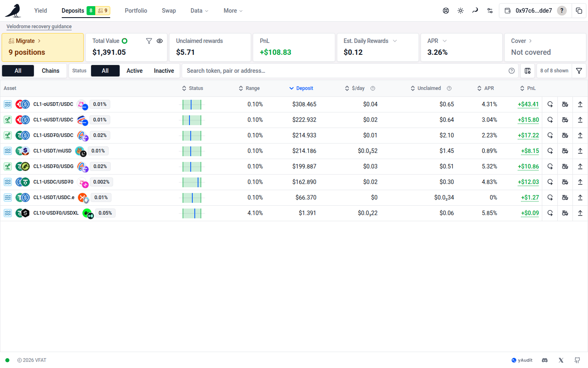The width and height of the screenshot is (588, 368).
Task: Click the Unclaimed column info icon
Action: [x=449, y=88]
